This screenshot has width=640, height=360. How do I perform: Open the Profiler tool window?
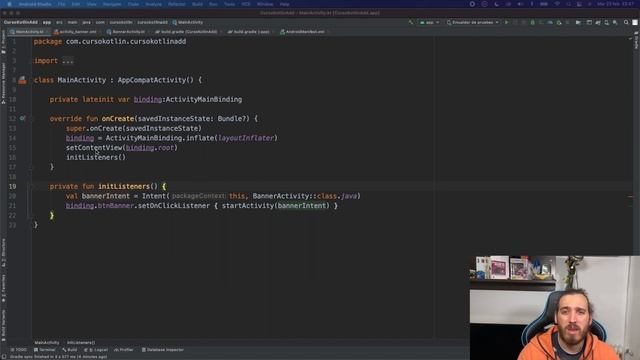[x=124, y=350]
